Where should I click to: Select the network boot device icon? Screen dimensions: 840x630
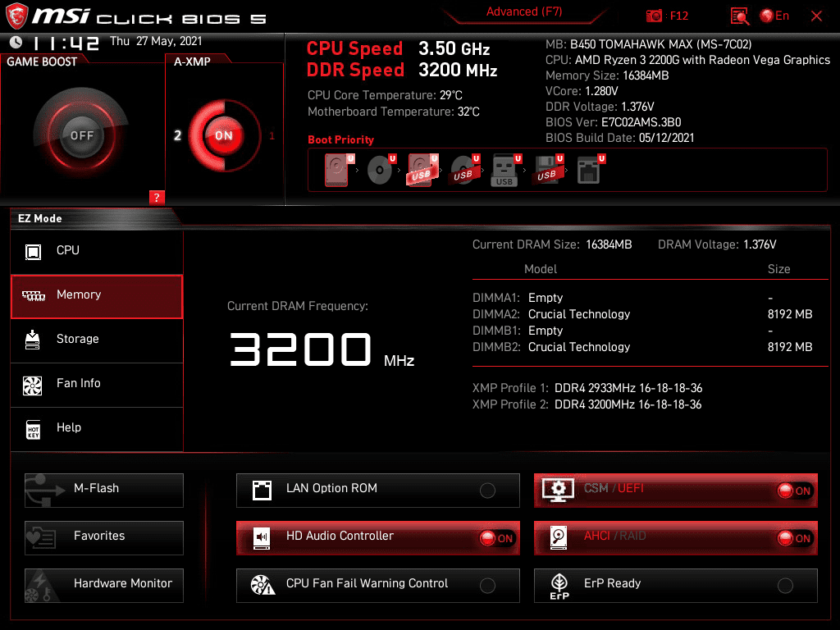[x=591, y=171]
